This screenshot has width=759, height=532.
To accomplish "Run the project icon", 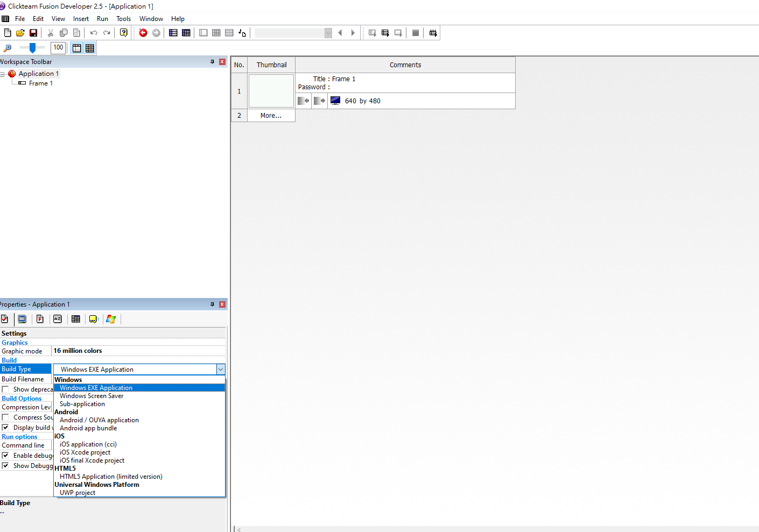I will tap(373, 33).
